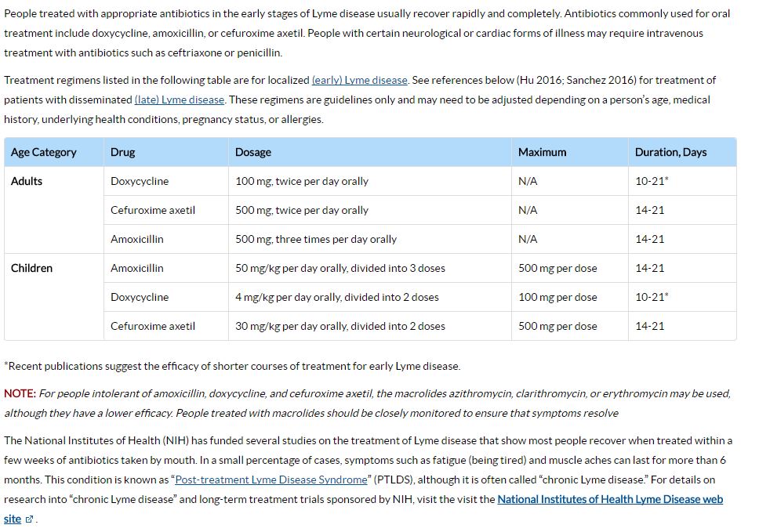Follow the "Post-treatment Lyme Disease Syndrome" link
759x532 pixels.
coord(271,480)
